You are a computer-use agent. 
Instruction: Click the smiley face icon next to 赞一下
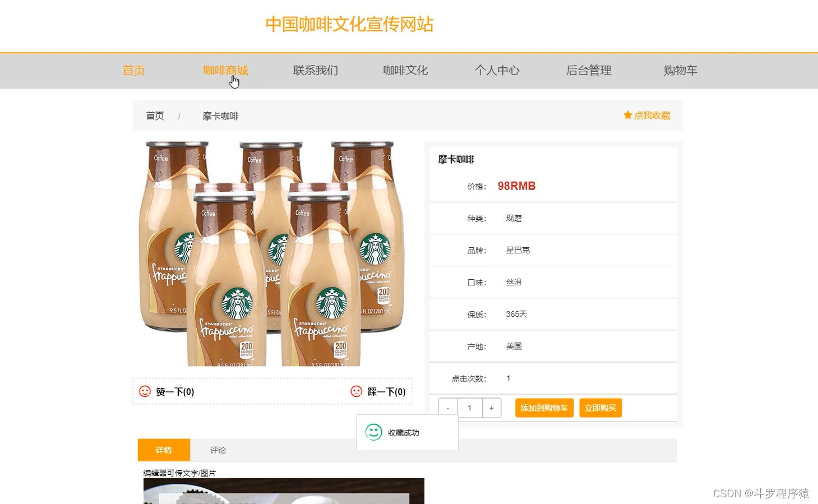(x=145, y=391)
